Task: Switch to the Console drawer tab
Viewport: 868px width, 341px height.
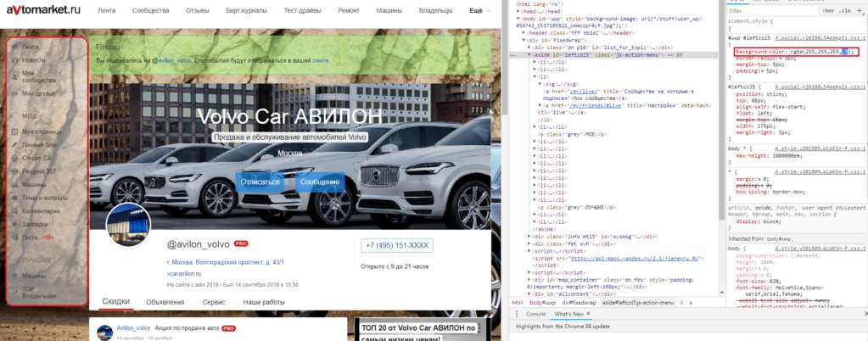Action: coord(535,314)
